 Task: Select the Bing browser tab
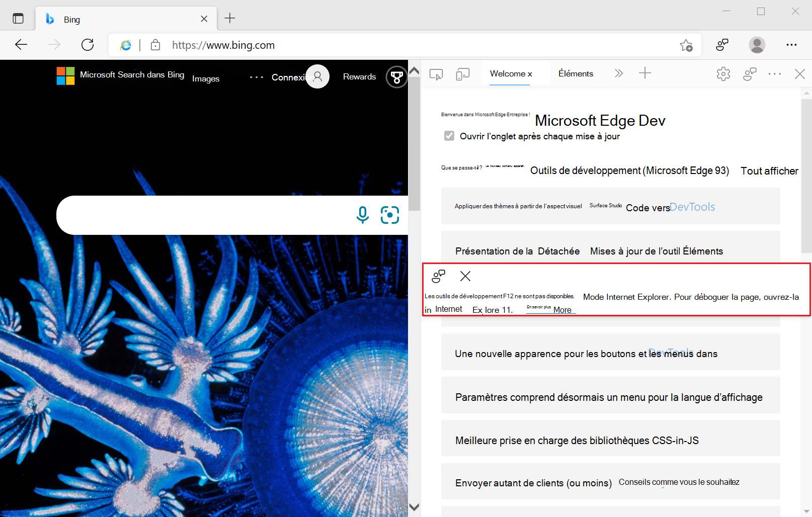tap(126, 19)
